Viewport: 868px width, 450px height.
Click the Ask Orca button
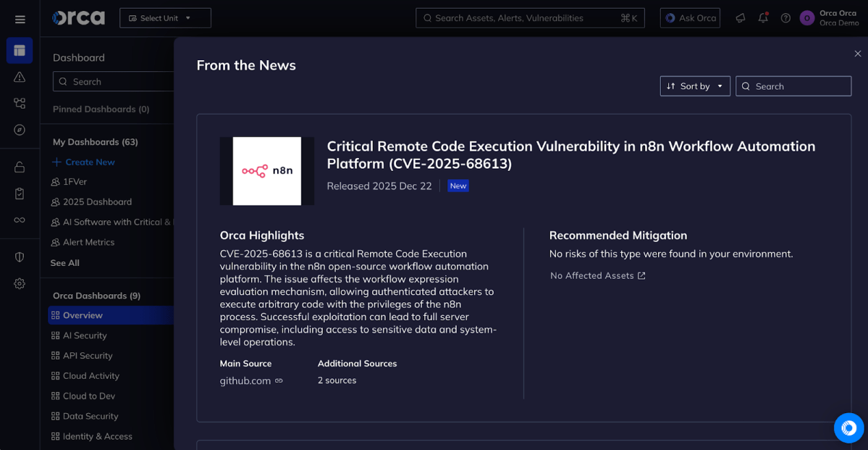[x=689, y=17]
